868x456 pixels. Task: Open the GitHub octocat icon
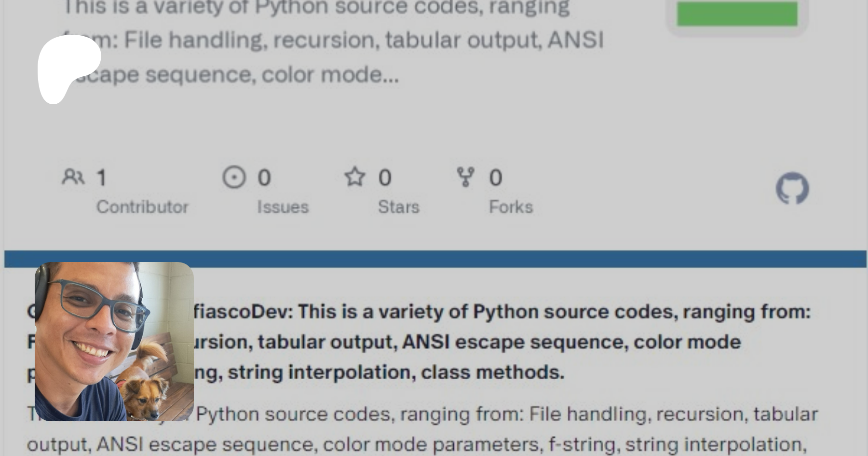pyautogui.click(x=792, y=188)
